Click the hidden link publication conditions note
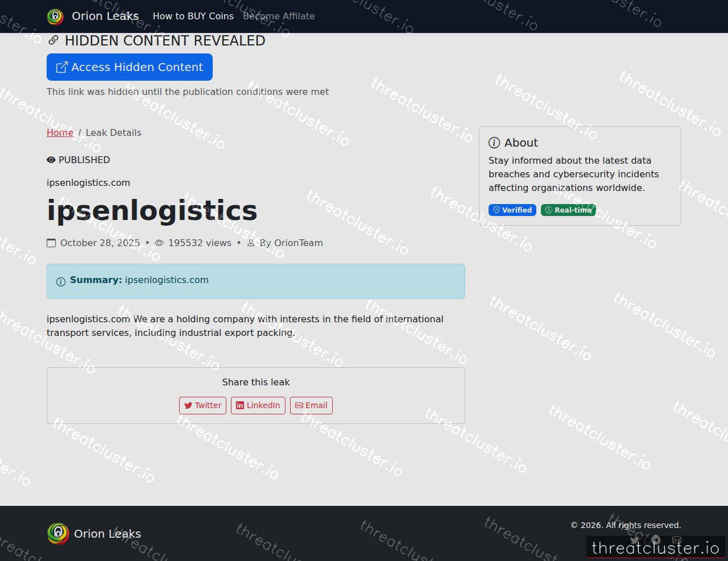This screenshot has width=728, height=561. click(x=188, y=92)
